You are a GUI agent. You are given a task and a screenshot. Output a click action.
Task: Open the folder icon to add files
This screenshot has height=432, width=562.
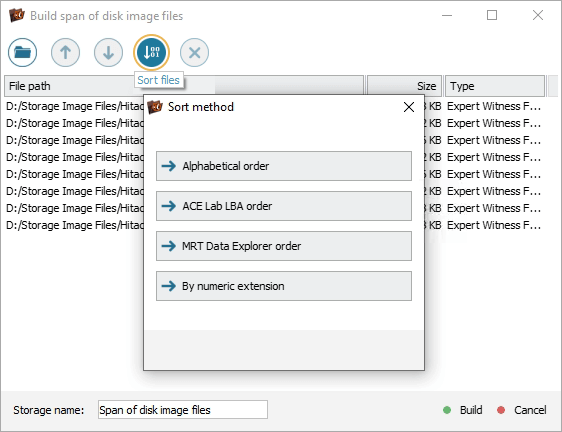(22, 52)
